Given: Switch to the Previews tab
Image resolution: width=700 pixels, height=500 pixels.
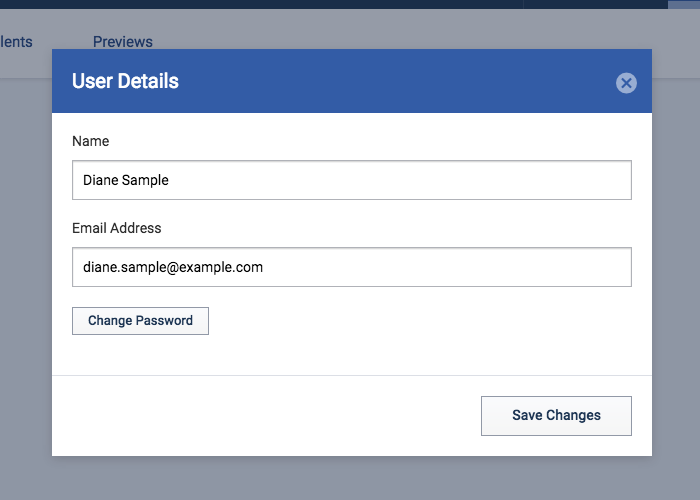Looking at the screenshot, I should point(123,42).
